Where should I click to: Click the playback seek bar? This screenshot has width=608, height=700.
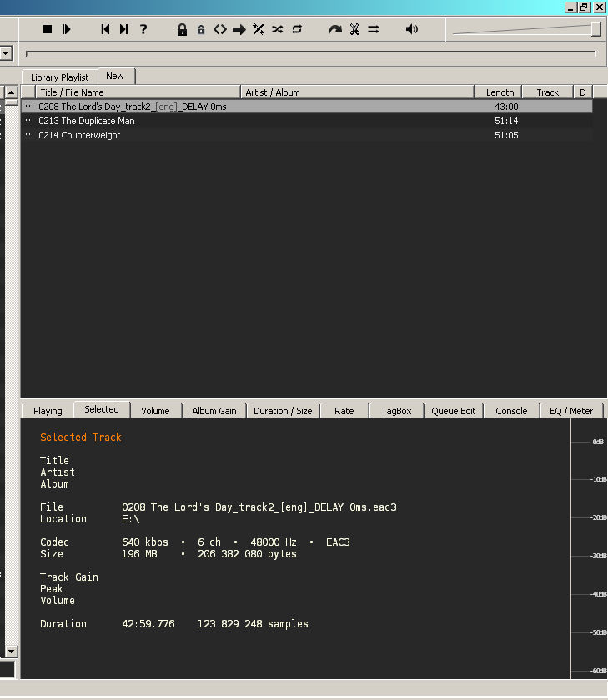[x=311, y=53]
